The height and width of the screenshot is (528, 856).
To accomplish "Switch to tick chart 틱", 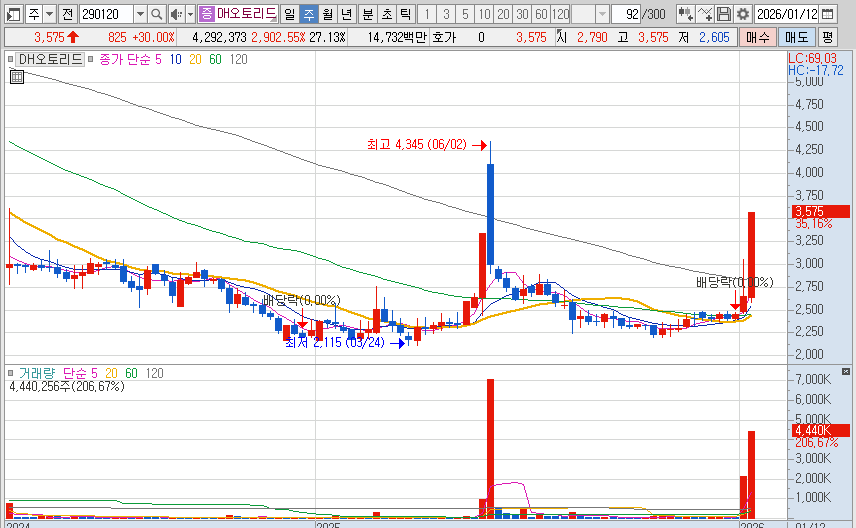I will pos(405,14).
